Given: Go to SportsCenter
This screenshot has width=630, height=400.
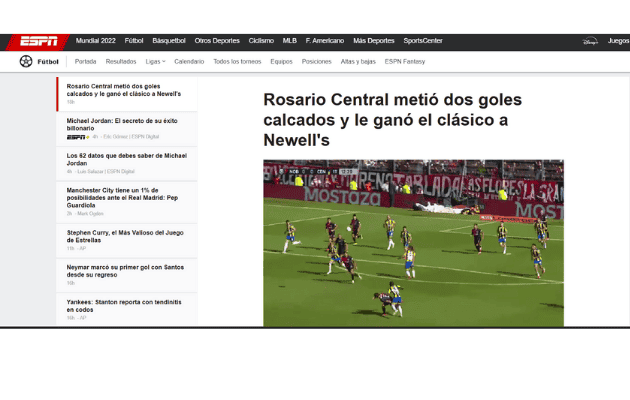Looking at the screenshot, I should coord(423,41).
